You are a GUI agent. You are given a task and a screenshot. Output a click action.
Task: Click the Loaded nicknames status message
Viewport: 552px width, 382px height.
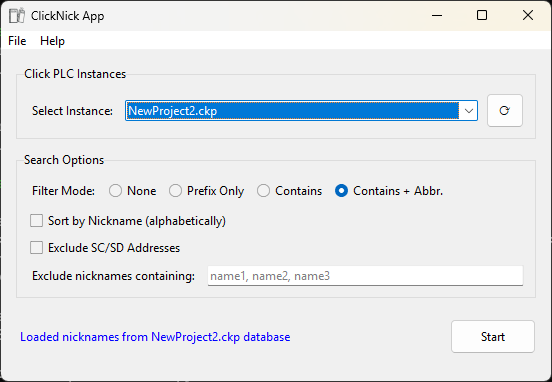[x=155, y=337]
